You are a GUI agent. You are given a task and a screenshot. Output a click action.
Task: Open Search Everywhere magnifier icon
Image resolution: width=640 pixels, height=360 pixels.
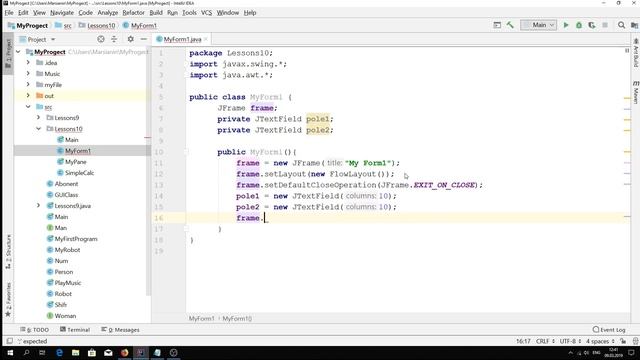tap(621, 25)
